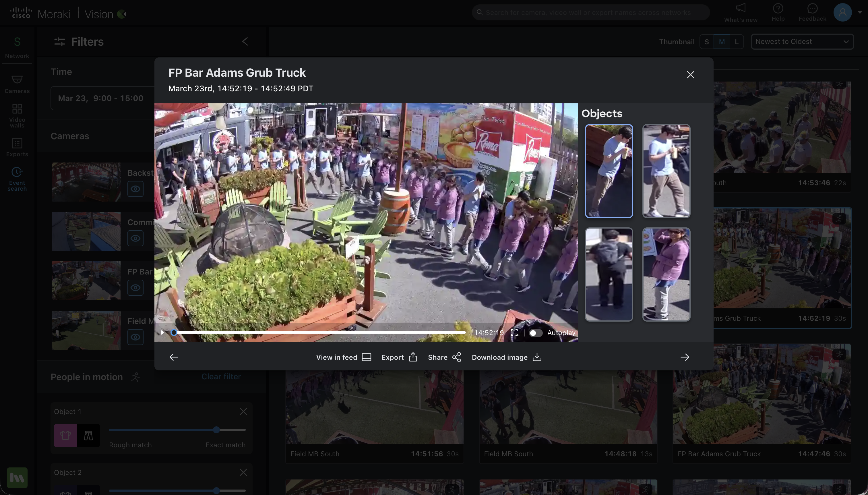Select large thumbnail size L
The image size is (868, 495).
point(737,42)
